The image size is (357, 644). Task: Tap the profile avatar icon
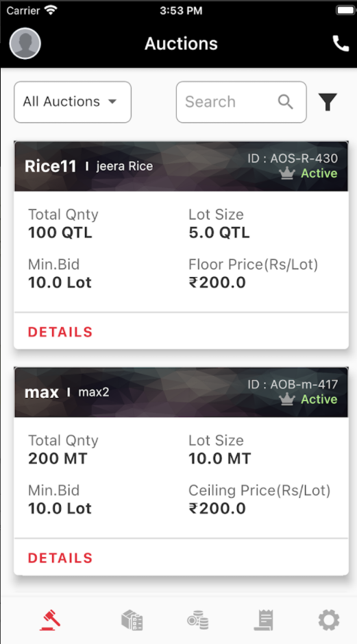tap(25, 43)
